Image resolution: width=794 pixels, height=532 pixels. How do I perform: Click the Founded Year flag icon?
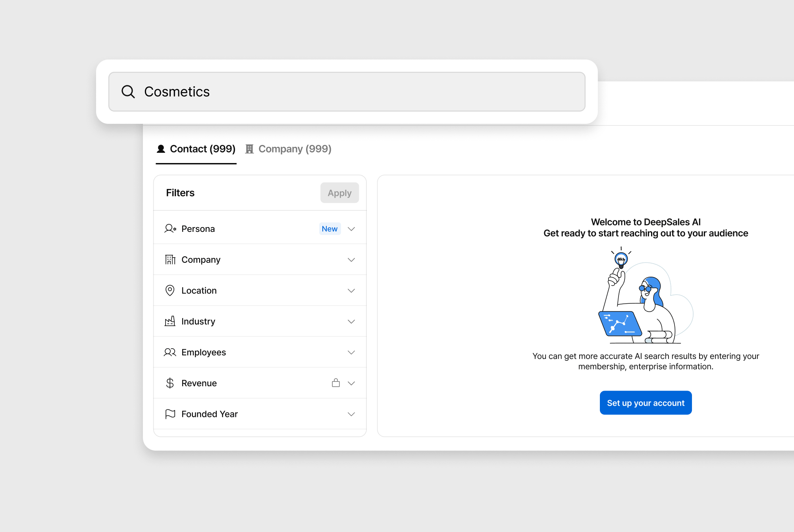pyautogui.click(x=170, y=414)
